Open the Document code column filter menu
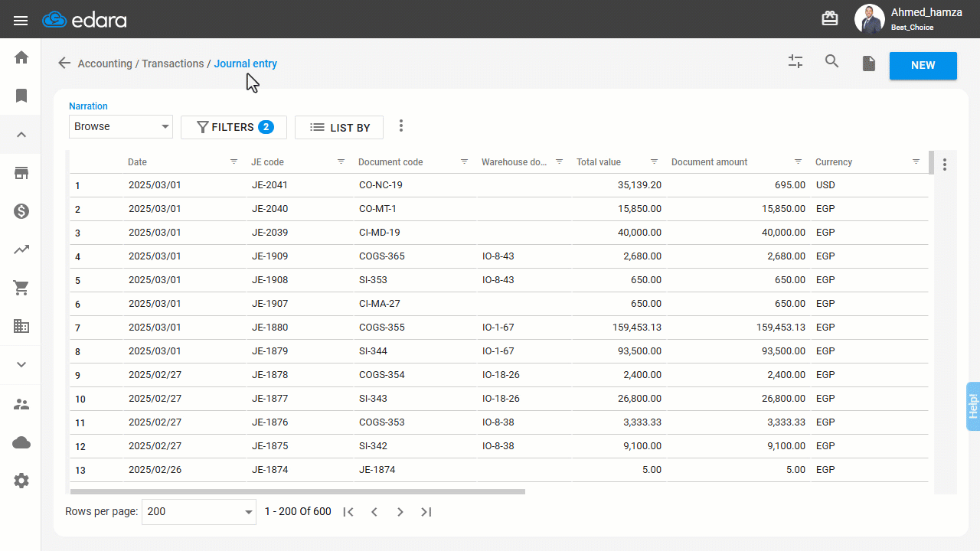The image size is (980, 551). click(464, 161)
